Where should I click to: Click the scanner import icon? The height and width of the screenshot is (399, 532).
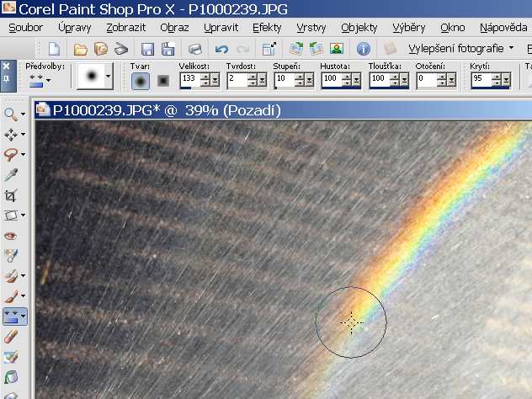click(x=121, y=49)
